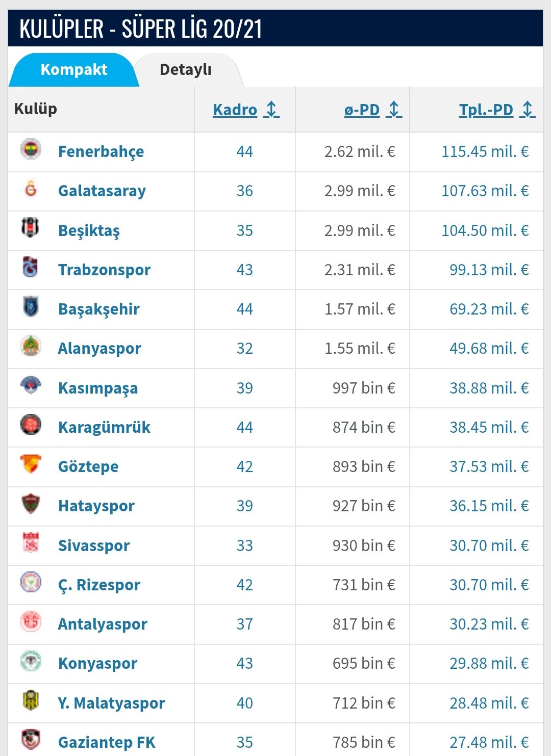
Task: Click the Beşiktaş club crest icon
Action: pos(31,228)
